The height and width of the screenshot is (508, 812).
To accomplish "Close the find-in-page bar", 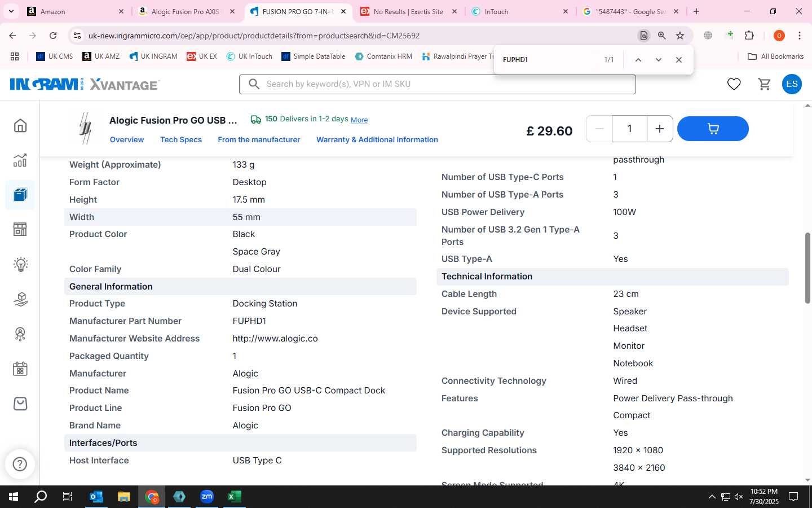I will pos(679,60).
